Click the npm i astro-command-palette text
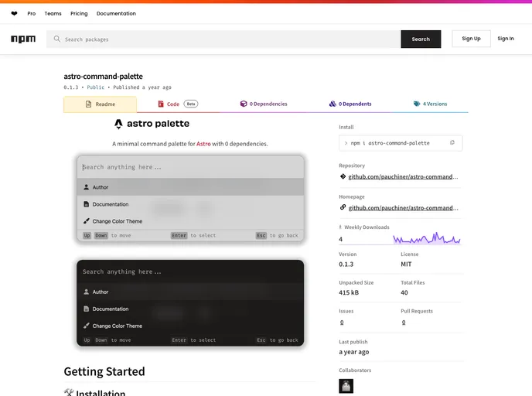The height and width of the screenshot is (396, 532). coord(390,143)
